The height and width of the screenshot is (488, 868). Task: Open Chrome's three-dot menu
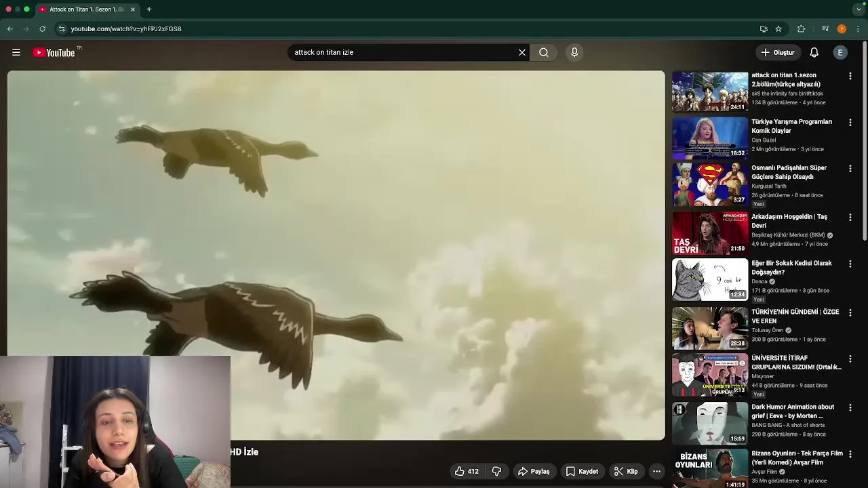[858, 28]
